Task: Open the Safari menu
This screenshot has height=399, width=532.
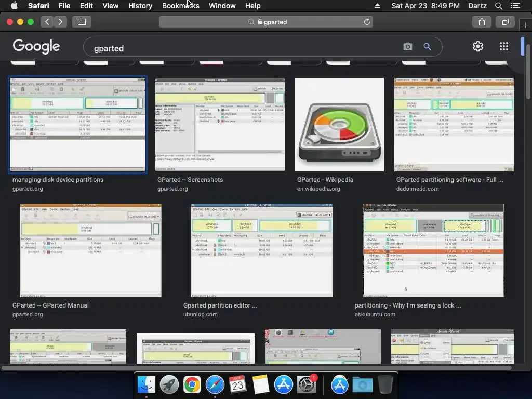Action: point(38,6)
